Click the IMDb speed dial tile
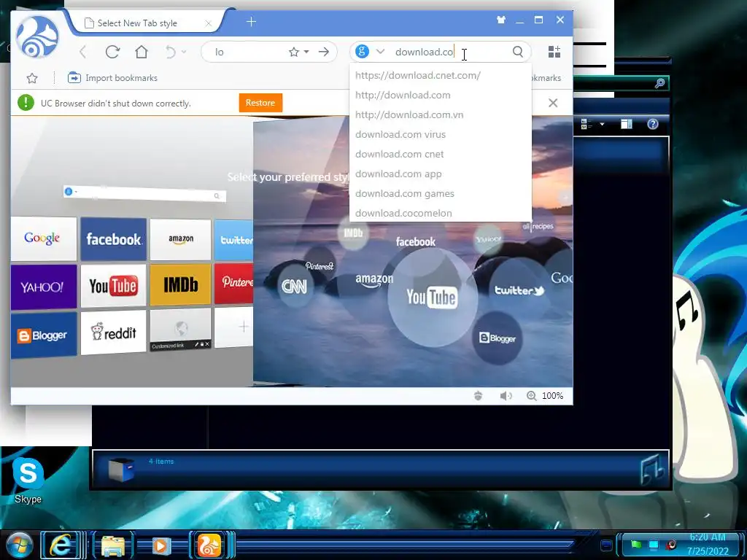 click(x=180, y=285)
